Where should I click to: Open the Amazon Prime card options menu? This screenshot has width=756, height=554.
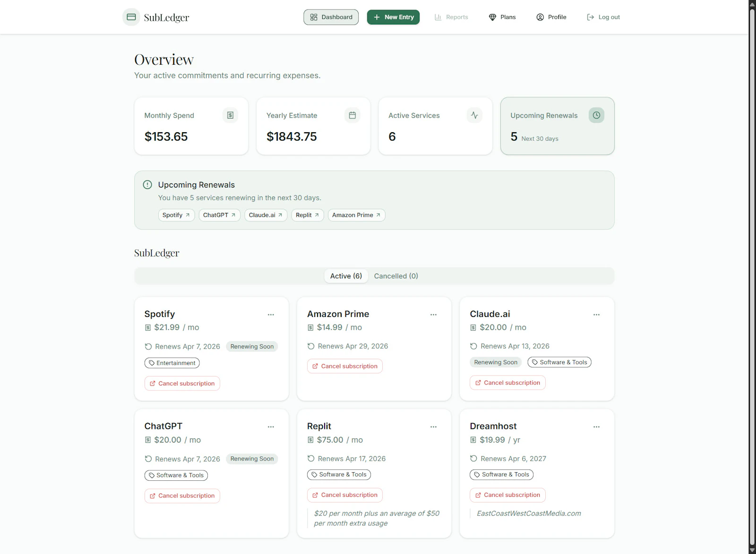[x=433, y=315]
